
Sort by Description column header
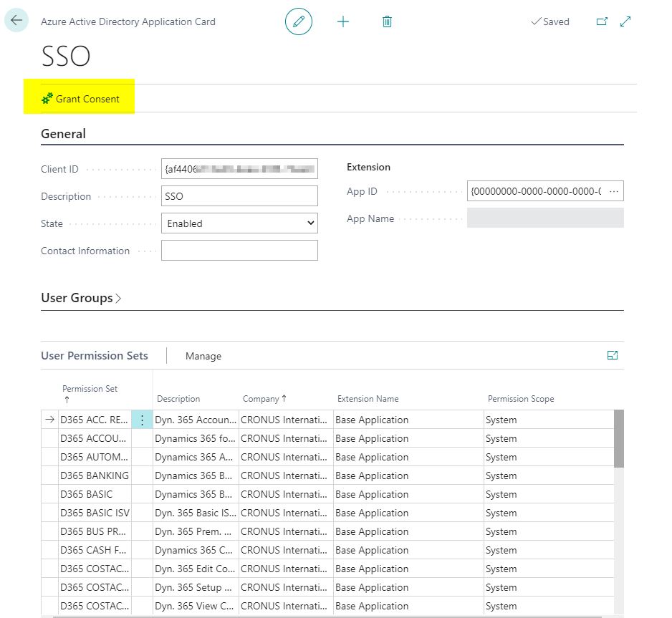coord(178,399)
